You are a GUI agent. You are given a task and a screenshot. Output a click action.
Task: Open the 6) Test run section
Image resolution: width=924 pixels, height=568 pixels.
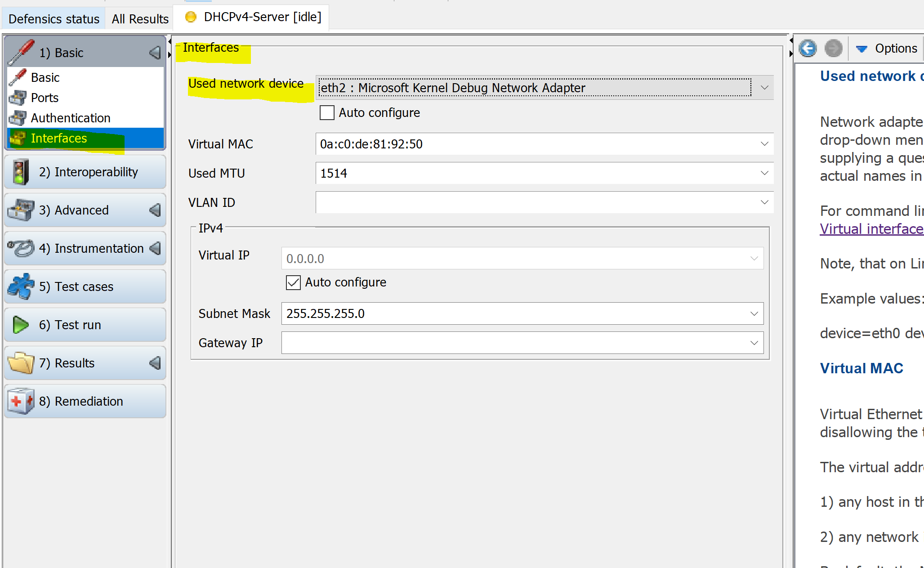point(85,325)
